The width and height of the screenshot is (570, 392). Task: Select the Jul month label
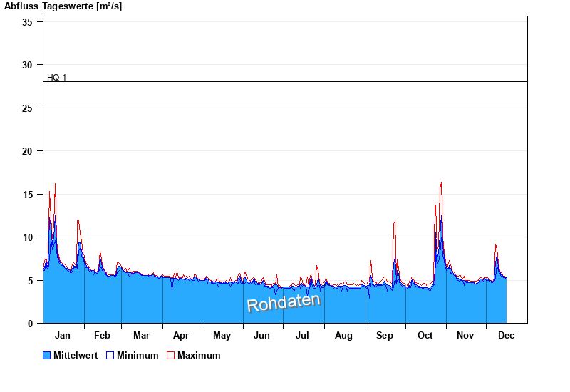303,335
